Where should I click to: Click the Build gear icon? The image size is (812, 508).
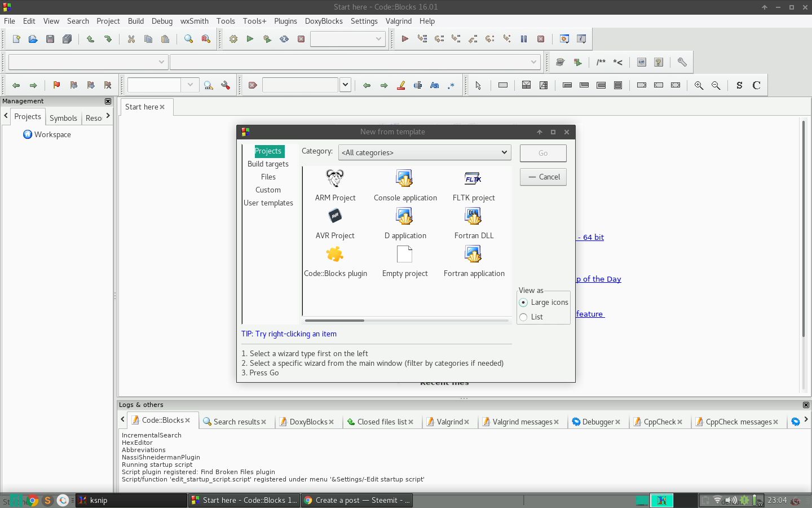pyautogui.click(x=233, y=39)
